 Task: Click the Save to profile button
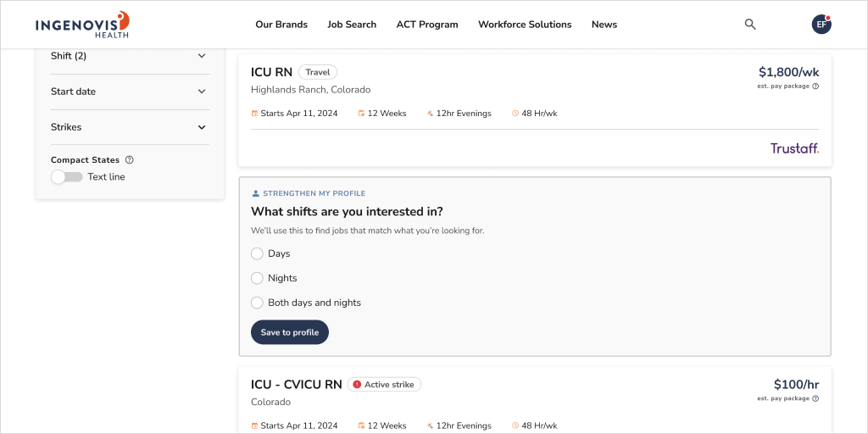click(290, 332)
